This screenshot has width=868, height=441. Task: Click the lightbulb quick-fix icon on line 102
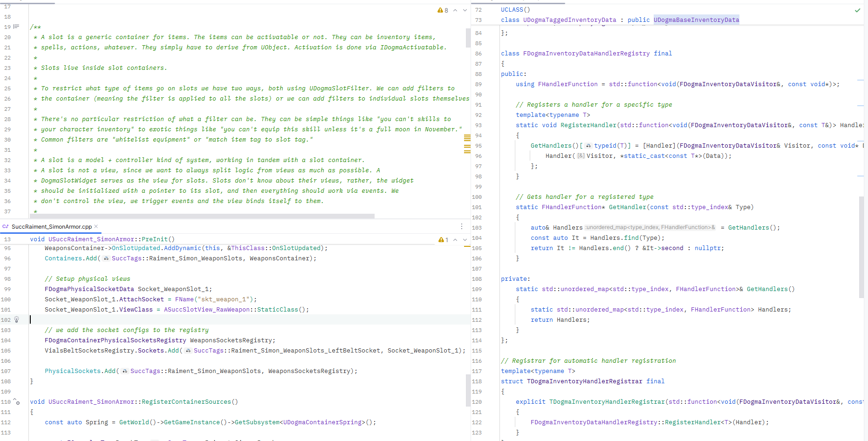16,319
